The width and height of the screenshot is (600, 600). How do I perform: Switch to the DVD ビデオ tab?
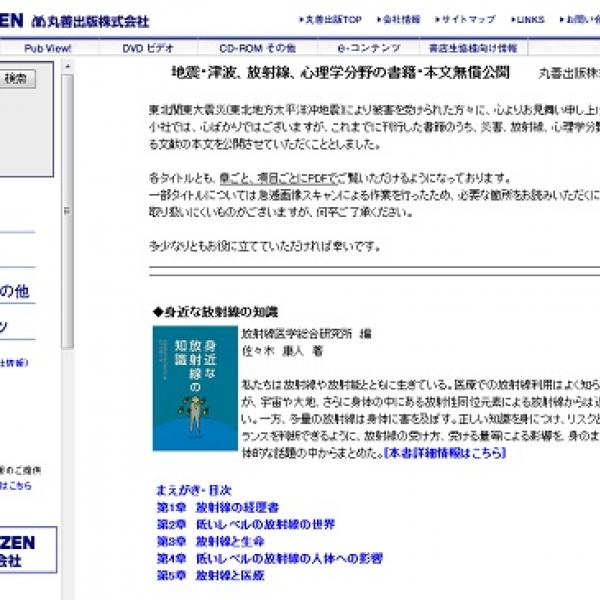[x=148, y=48]
